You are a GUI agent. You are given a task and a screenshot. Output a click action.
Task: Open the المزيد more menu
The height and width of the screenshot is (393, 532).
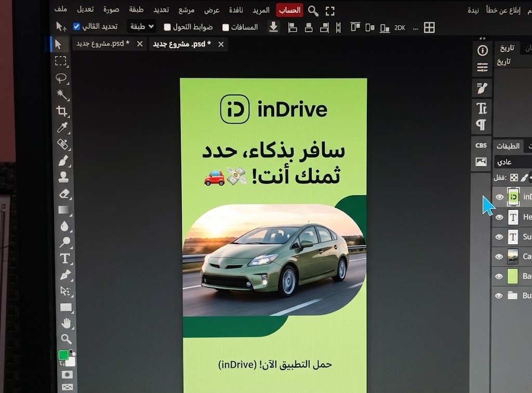[x=261, y=10]
